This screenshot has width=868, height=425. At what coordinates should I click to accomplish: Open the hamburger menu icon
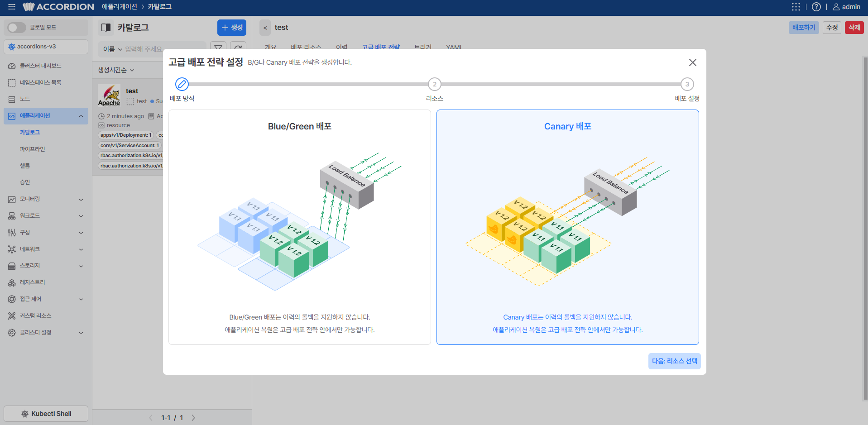(12, 7)
